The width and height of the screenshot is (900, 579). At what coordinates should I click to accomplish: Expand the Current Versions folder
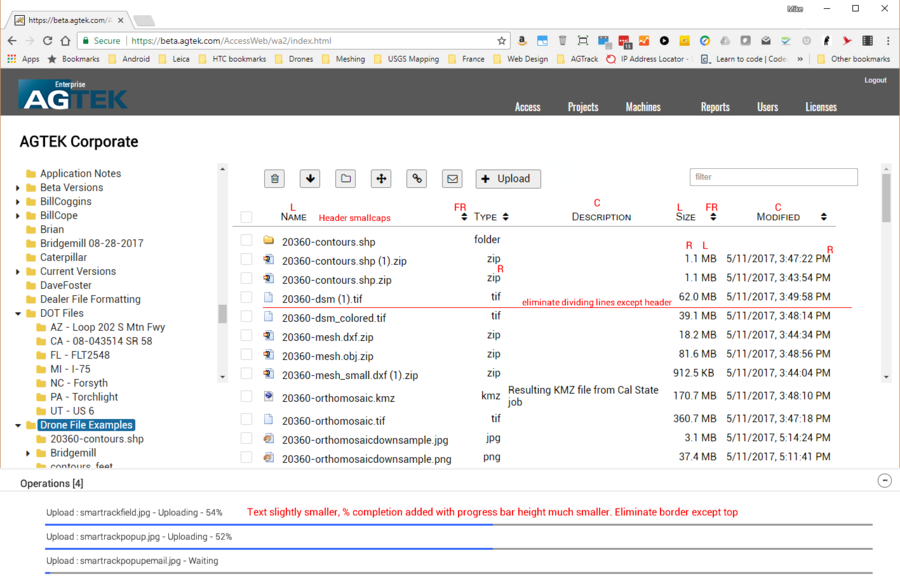coord(17,271)
